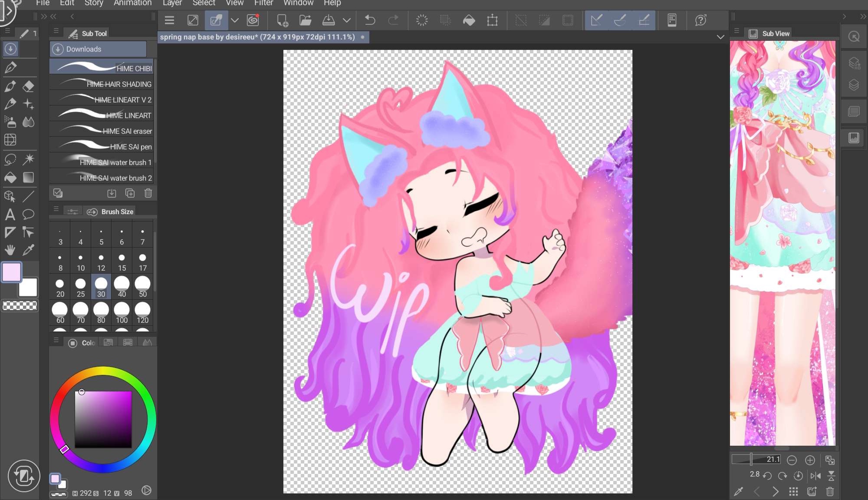The image size is (868, 500).
Task: Toggle Snap to Ruler in command bar
Action: (597, 20)
